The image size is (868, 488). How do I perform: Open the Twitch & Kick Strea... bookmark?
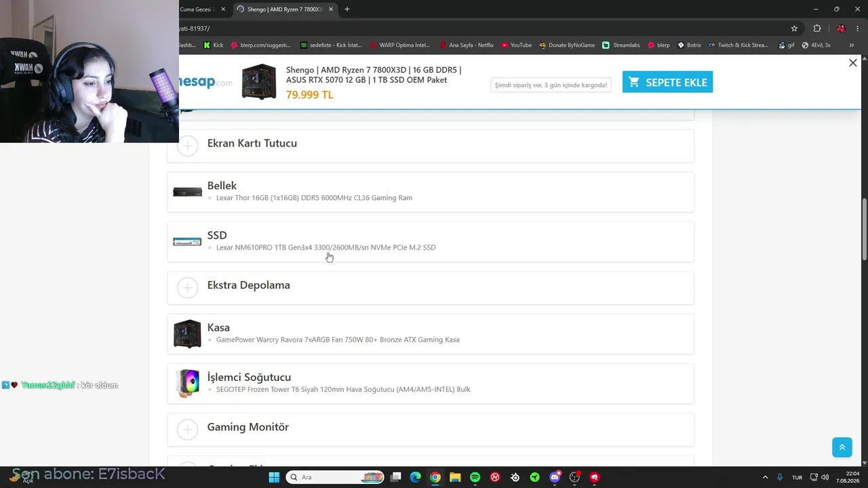point(738,45)
